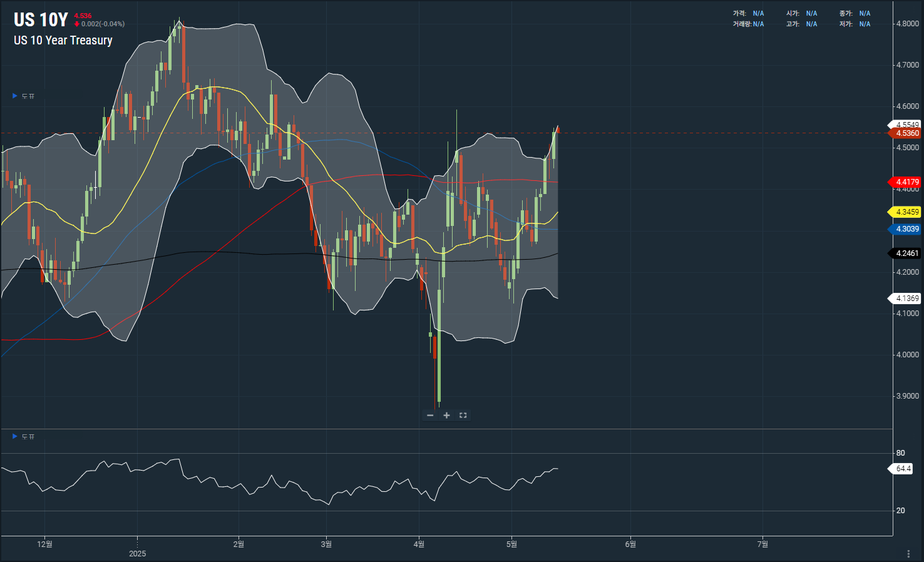Click the fullscreen chart icon
This screenshot has width=924, height=562.
tap(463, 416)
